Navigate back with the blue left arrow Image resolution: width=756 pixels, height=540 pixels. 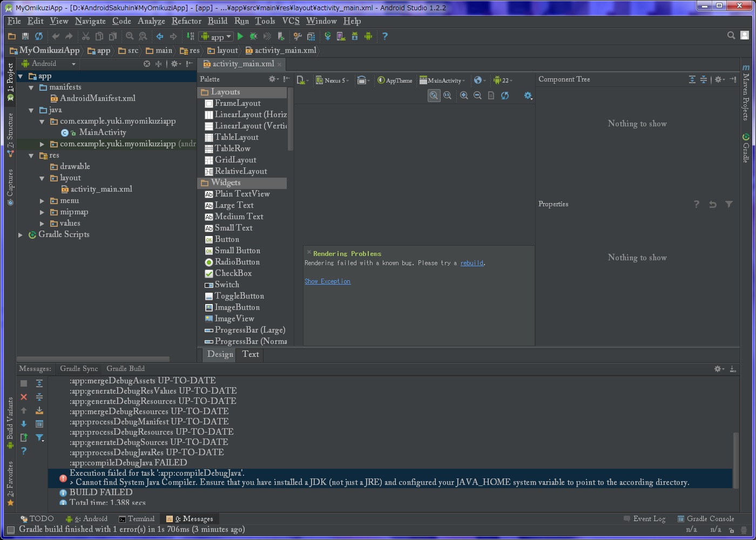[x=160, y=36]
